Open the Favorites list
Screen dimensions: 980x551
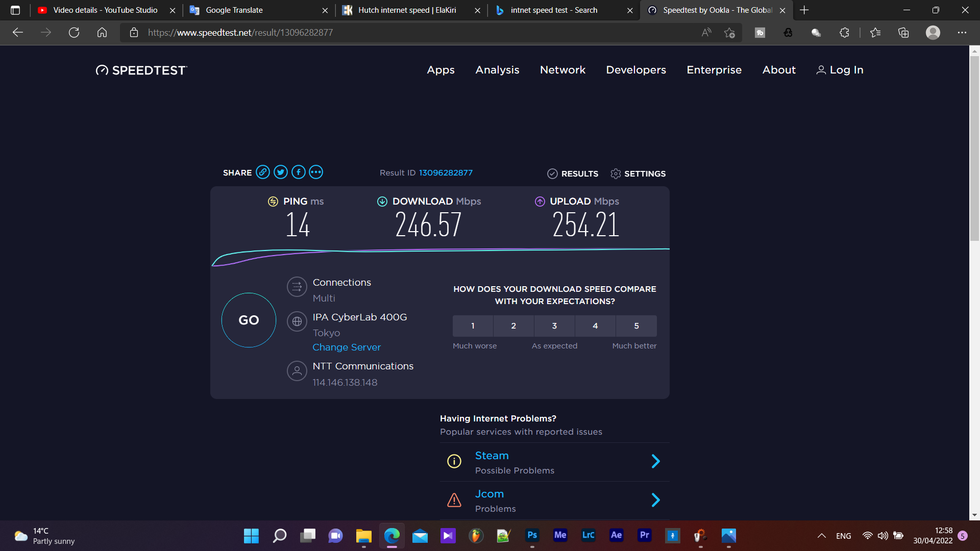pyautogui.click(x=875, y=33)
